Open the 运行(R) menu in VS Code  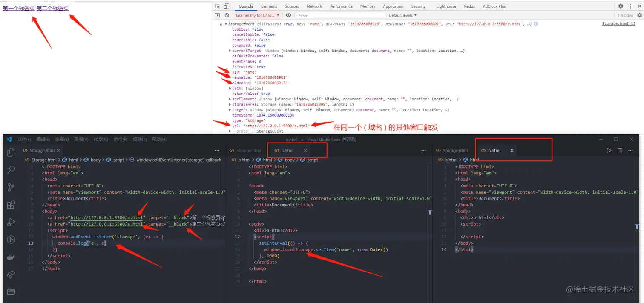(x=121, y=139)
